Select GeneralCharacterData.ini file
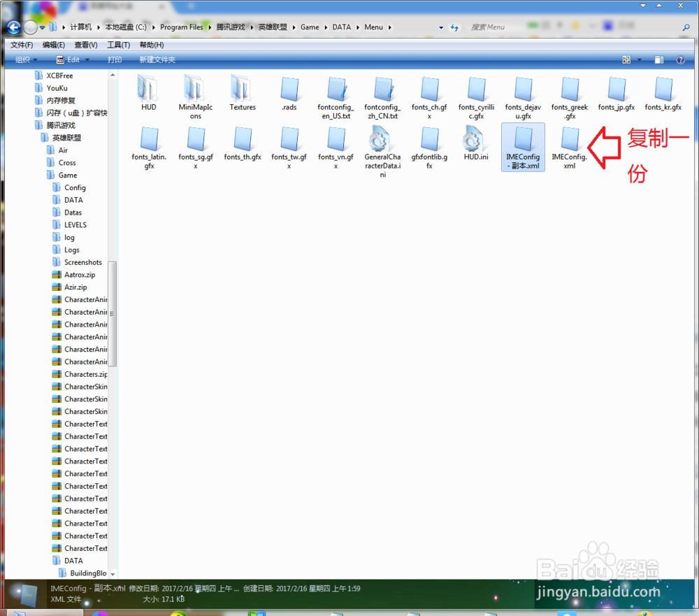699x616 pixels. click(382, 152)
